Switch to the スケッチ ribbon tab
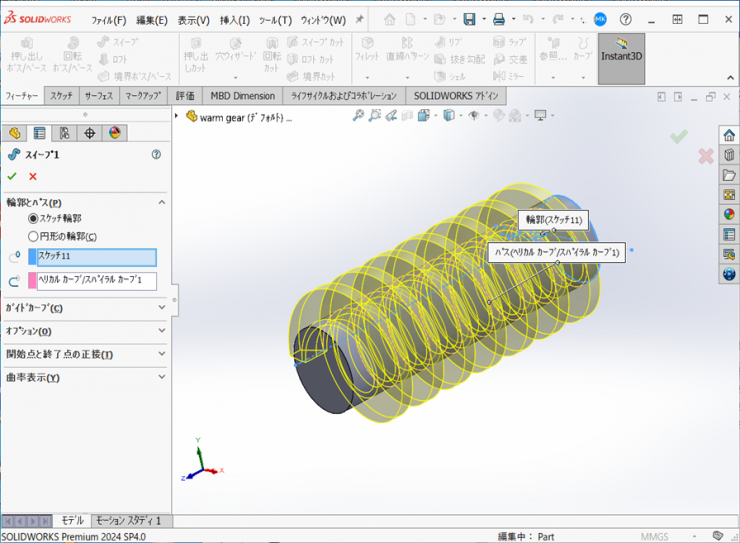This screenshot has width=740, height=543. coord(61,96)
